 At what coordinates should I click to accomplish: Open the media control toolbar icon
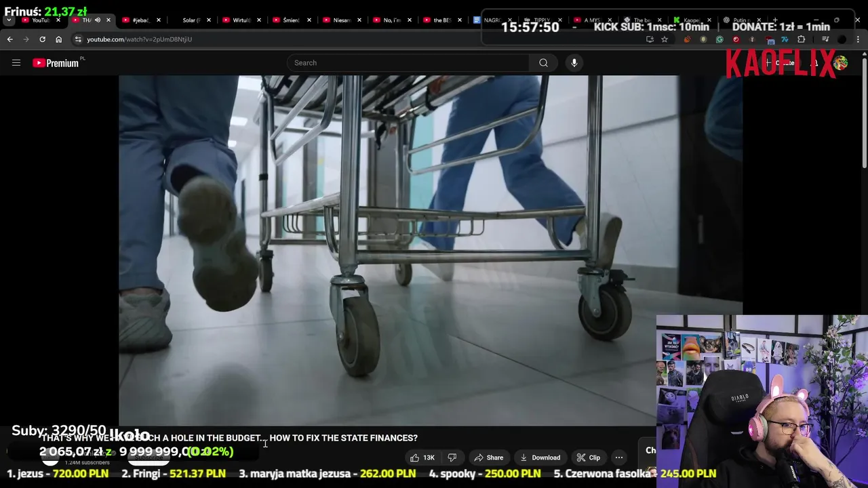pyautogui.click(x=825, y=39)
